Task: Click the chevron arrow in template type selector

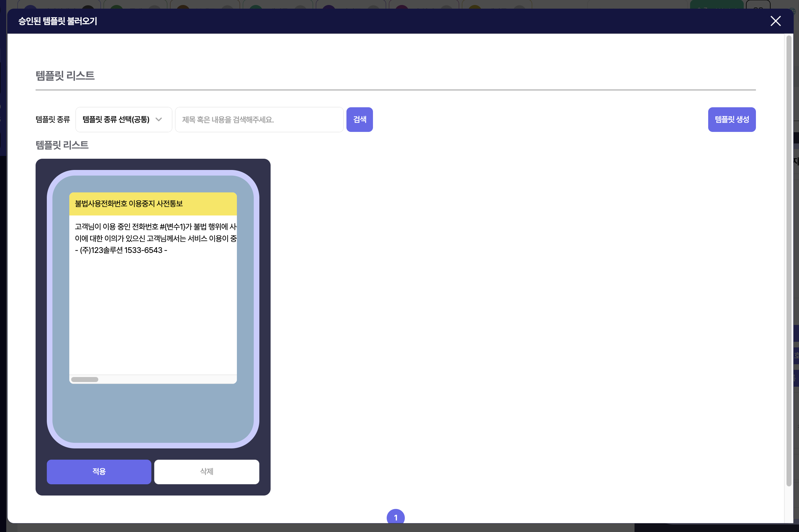Action: (159, 119)
